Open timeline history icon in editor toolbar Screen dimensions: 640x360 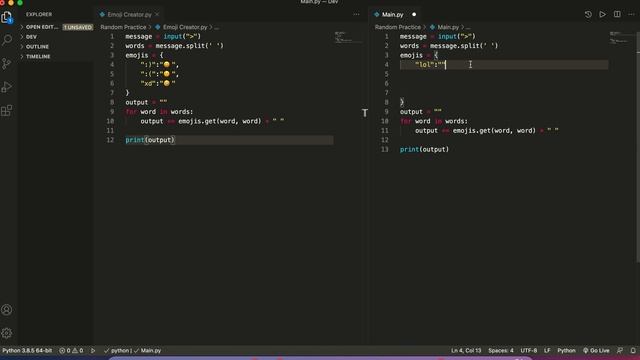588,14
